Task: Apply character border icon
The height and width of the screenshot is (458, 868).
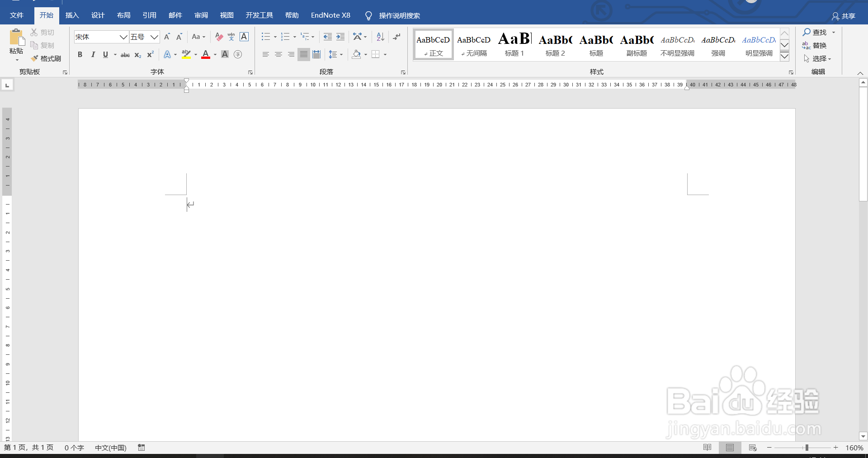Action: tap(244, 37)
